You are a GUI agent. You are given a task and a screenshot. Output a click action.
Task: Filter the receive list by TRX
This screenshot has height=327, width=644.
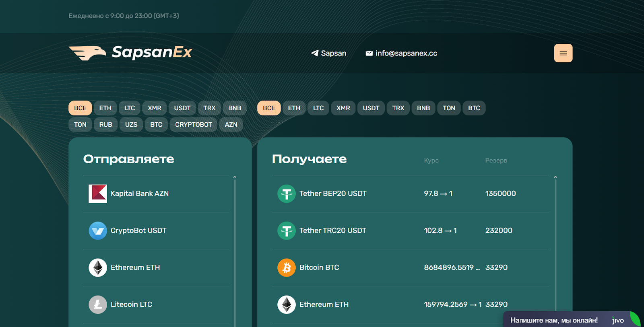[x=398, y=108]
